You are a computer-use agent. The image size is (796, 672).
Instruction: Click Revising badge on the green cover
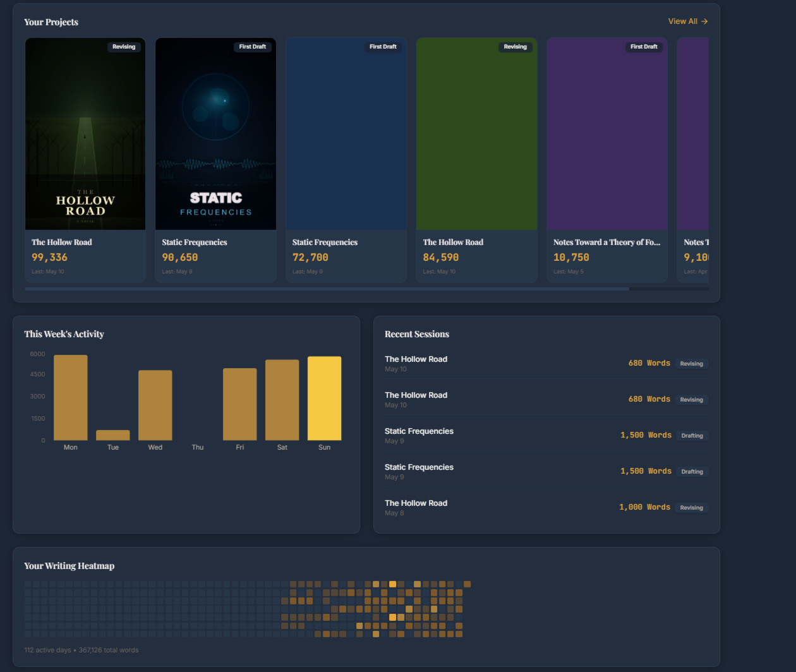[516, 47]
